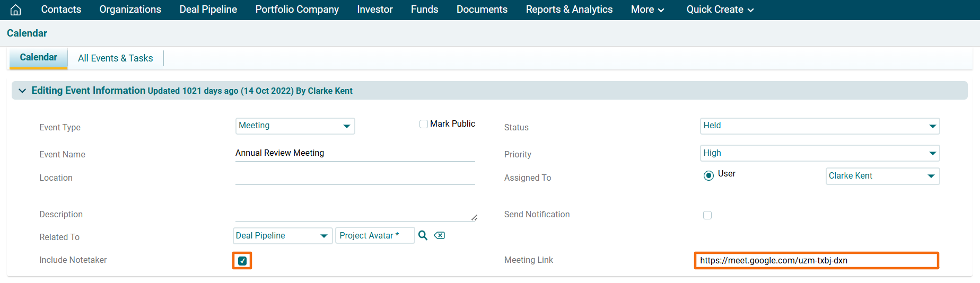Open the More navigation menu

click(647, 10)
